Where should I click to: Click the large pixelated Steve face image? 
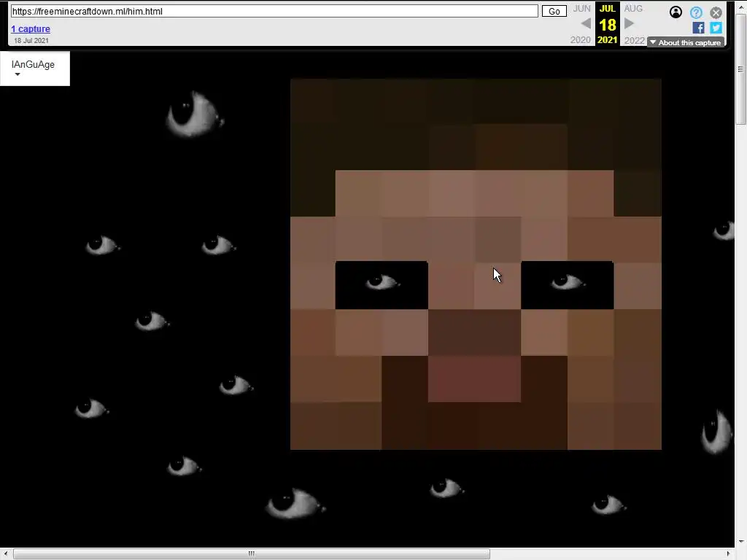(476, 264)
